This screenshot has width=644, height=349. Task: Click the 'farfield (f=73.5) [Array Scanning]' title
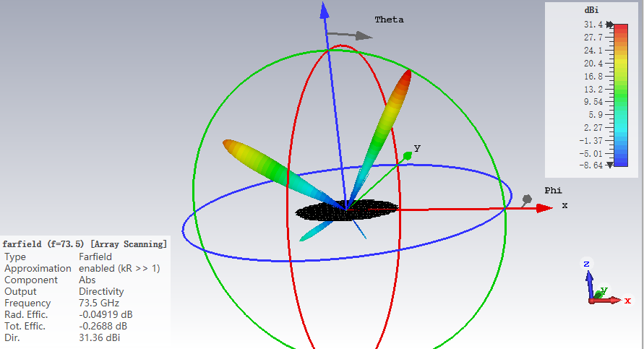click(85, 244)
